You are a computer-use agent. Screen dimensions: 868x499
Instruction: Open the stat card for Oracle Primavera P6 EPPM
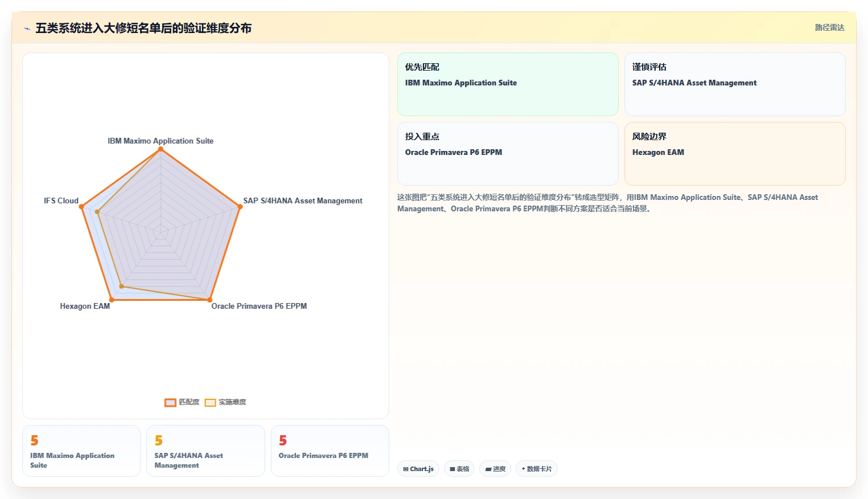330,451
